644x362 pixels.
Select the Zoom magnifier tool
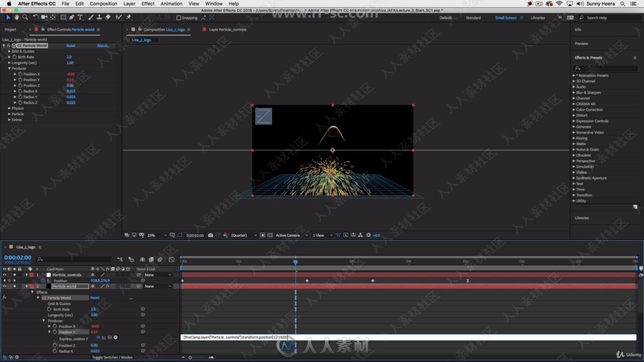[x=25, y=17]
